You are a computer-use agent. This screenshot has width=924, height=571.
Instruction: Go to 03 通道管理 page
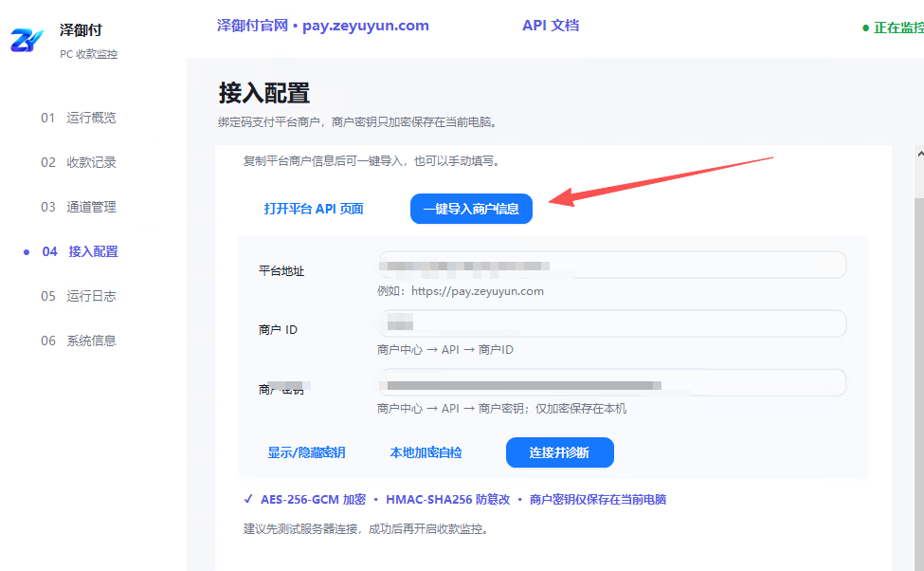[x=79, y=207]
